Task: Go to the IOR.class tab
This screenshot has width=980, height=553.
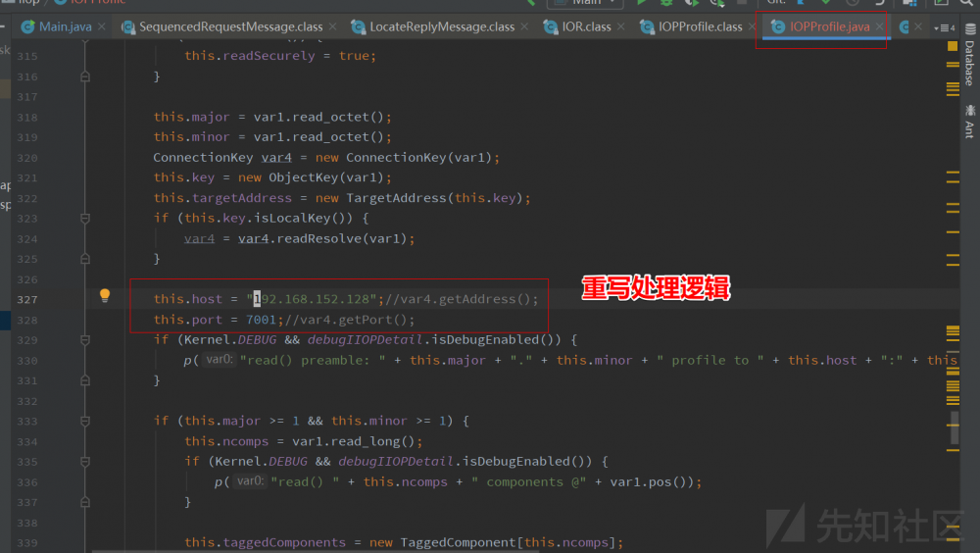Action: point(586,26)
